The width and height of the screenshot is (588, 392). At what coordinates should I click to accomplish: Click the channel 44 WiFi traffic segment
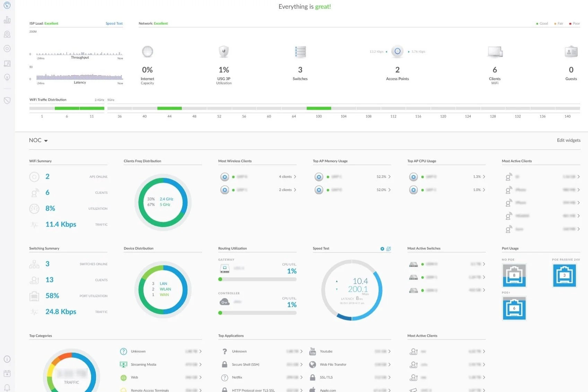click(x=169, y=108)
